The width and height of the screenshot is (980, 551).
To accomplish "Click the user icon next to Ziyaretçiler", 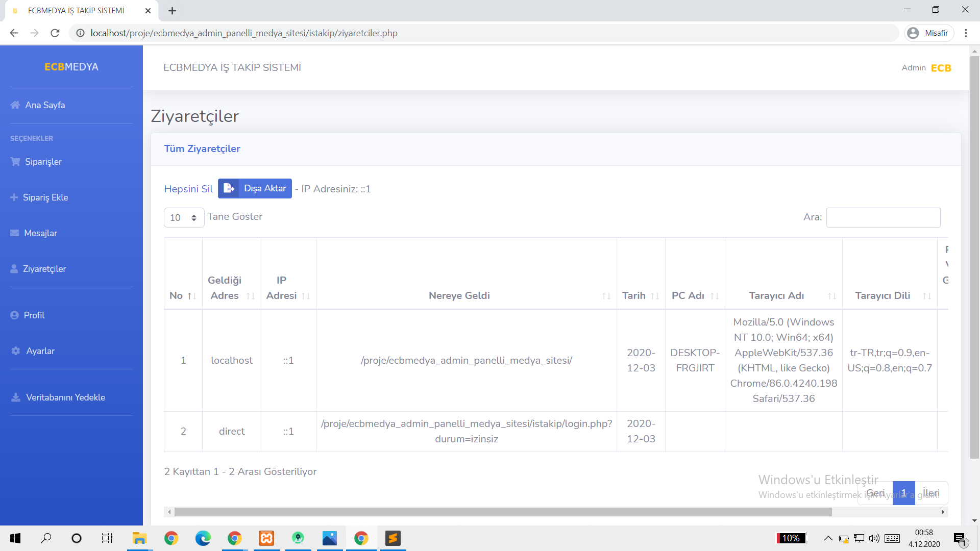I will coord(14,269).
